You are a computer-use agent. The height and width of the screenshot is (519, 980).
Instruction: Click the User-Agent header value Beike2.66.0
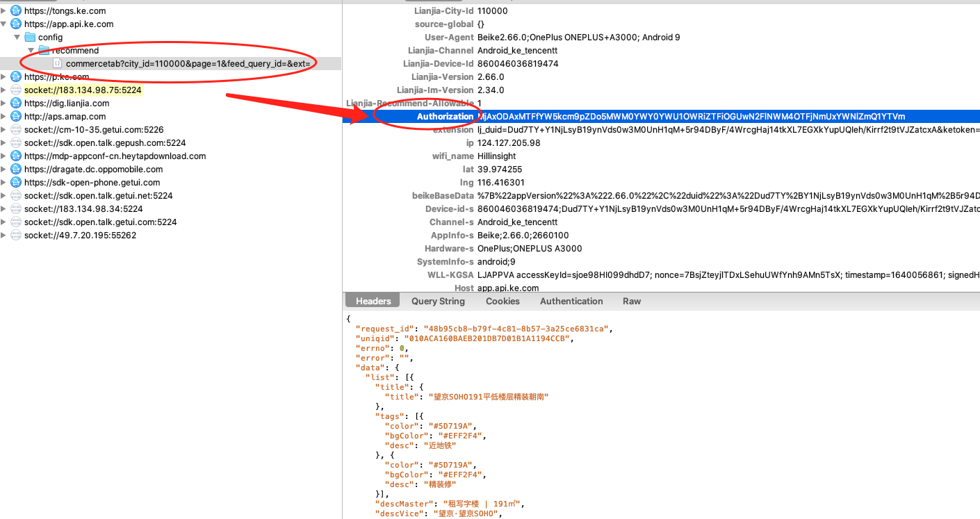579,37
